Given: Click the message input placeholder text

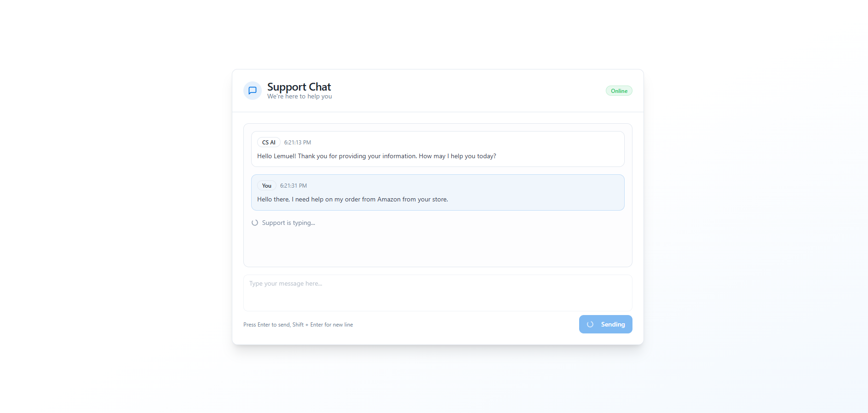Looking at the screenshot, I should (285, 283).
